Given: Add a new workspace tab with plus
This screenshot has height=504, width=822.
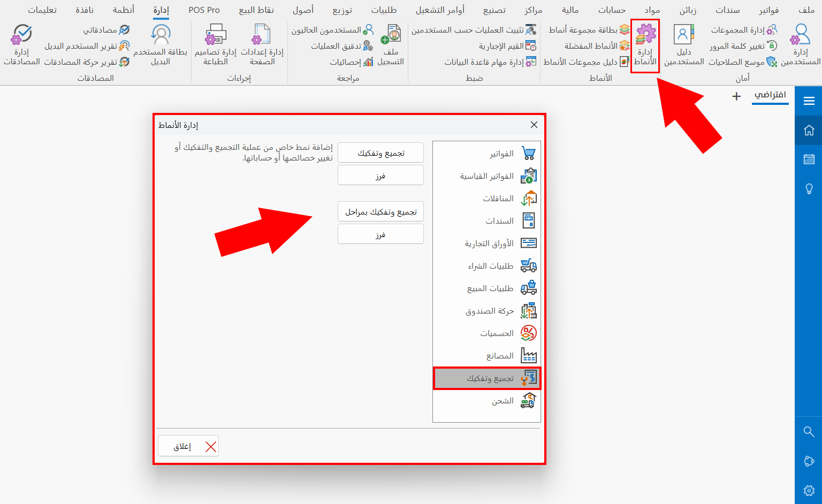Looking at the screenshot, I should point(736,96).
